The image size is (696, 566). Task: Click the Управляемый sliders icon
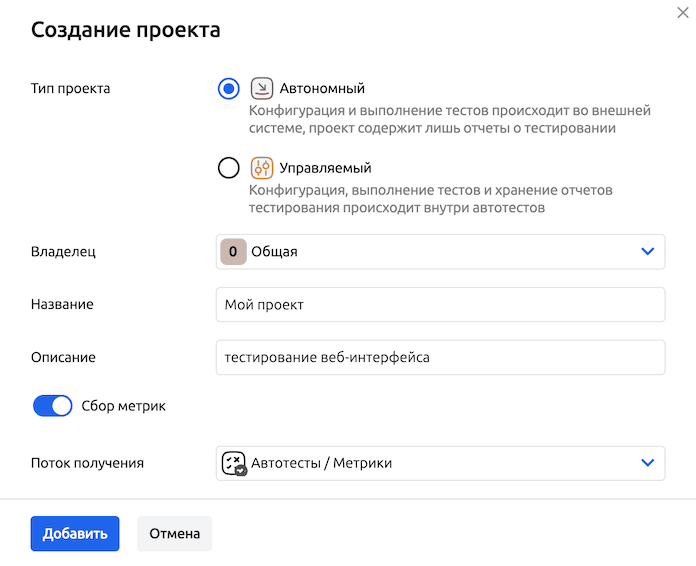coord(261,168)
